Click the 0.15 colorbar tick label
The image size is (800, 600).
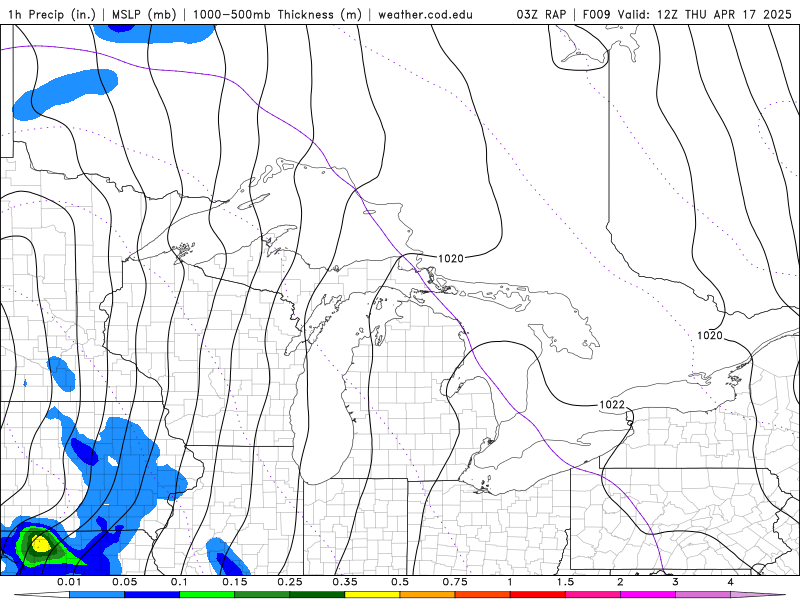(x=235, y=582)
